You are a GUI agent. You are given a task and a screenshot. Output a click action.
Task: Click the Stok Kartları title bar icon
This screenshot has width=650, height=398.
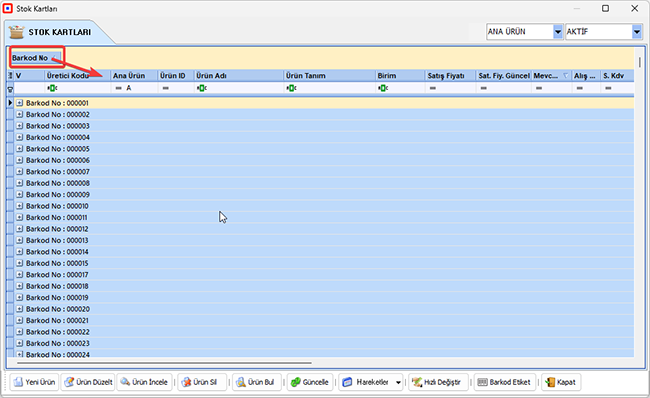(x=7, y=8)
